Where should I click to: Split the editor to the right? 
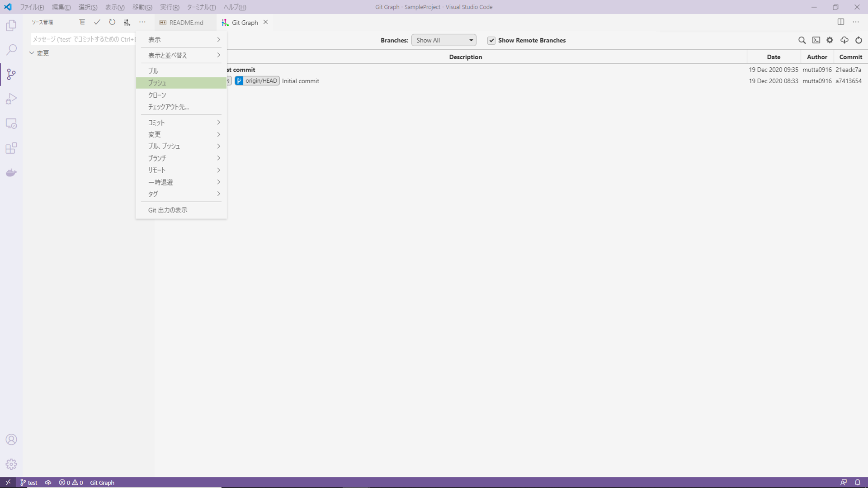tap(841, 22)
